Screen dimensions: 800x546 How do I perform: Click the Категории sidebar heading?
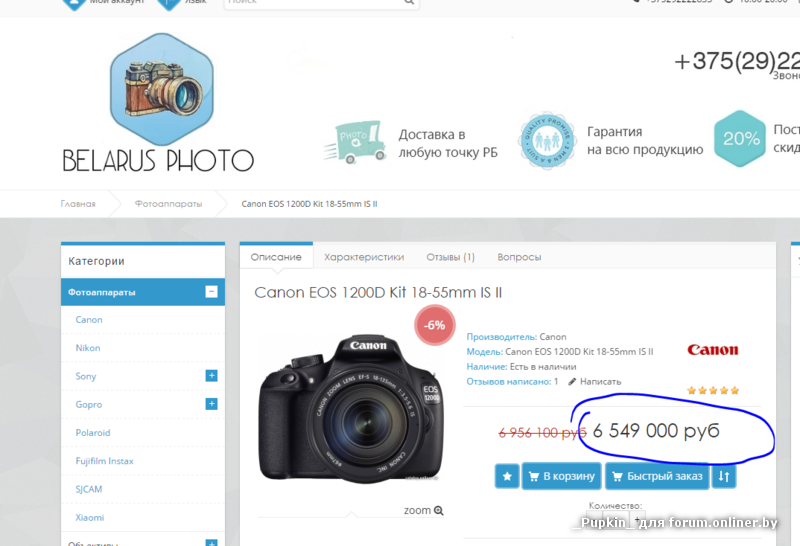point(96,261)
